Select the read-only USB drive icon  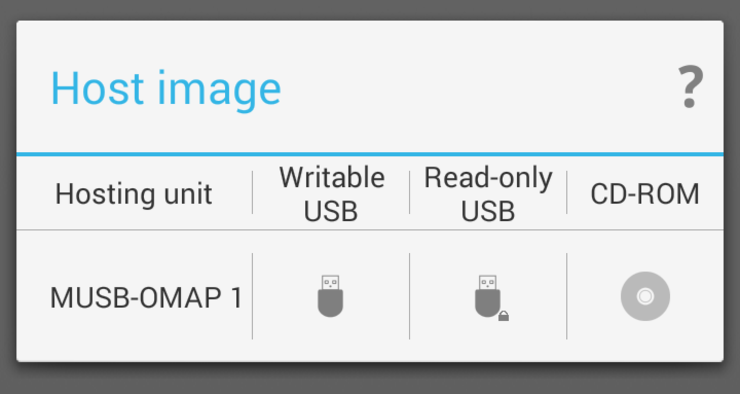[x=491, y=298]
